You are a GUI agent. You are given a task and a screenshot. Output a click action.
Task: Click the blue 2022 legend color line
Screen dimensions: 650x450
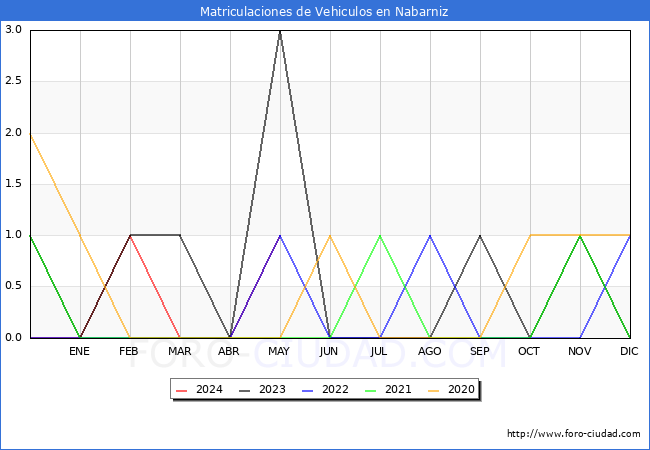[308, 390]
